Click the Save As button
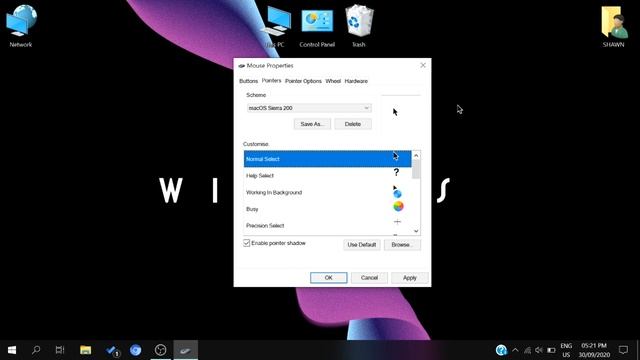Viewport: 640px width, 360px height. click(312, 124)
